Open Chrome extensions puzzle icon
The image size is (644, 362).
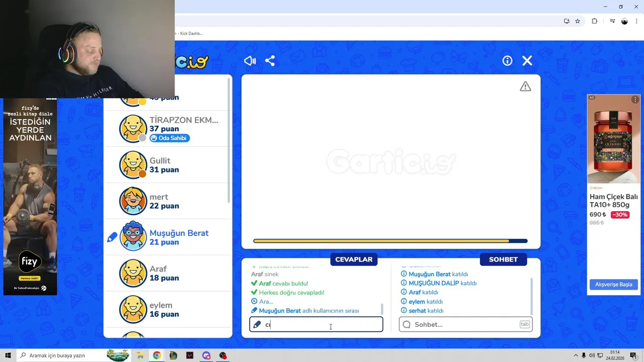(x=594, y=21)
